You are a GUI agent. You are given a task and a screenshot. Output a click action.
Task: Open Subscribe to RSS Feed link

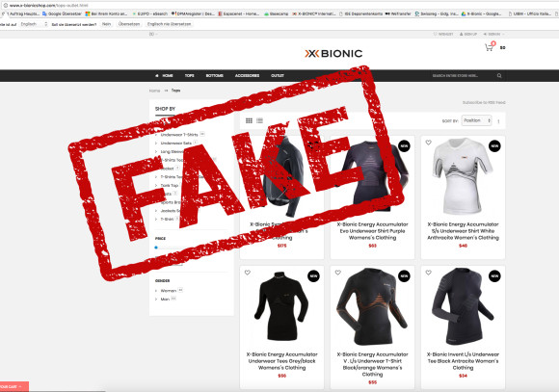pyautogui.click(x=484, y=103)
